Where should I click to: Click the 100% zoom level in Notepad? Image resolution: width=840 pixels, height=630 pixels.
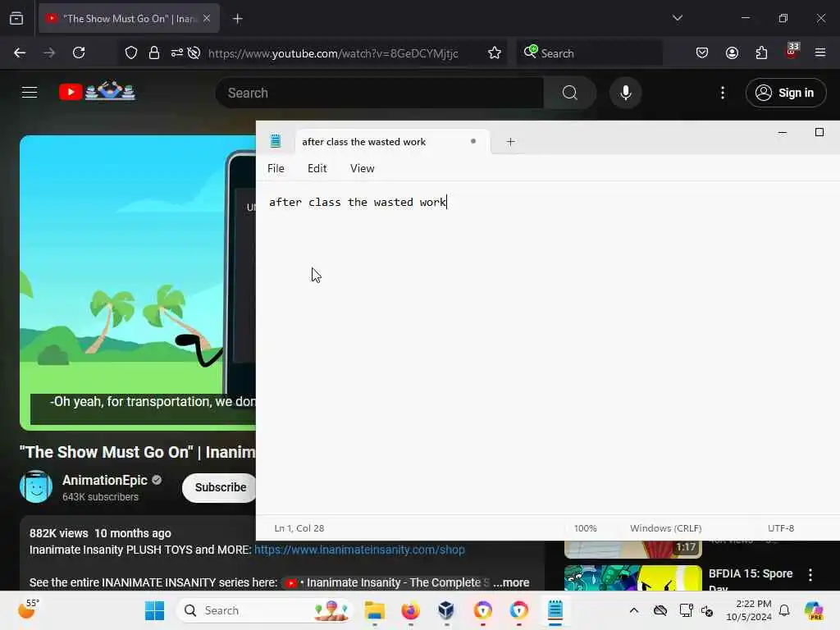585,528
